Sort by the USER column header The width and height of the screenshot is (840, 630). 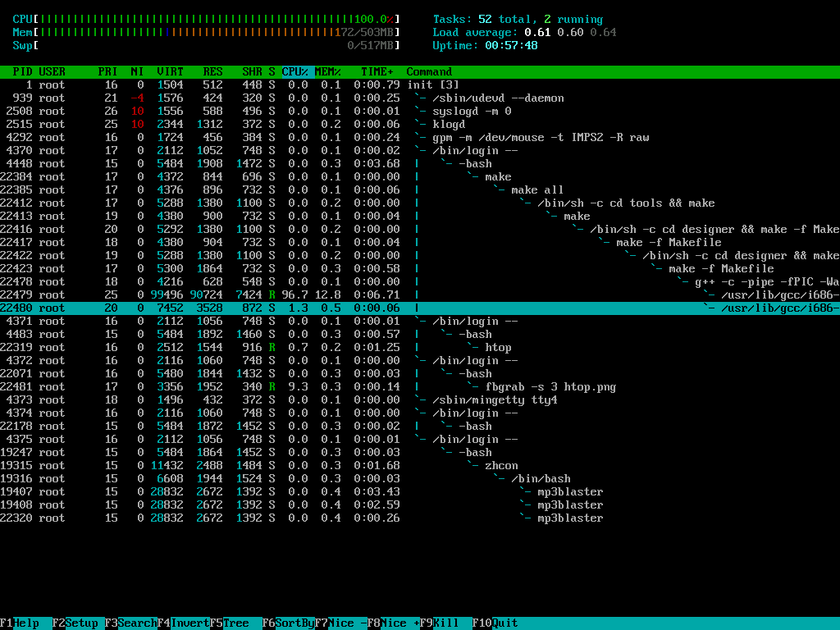click(x=52, y=72)
